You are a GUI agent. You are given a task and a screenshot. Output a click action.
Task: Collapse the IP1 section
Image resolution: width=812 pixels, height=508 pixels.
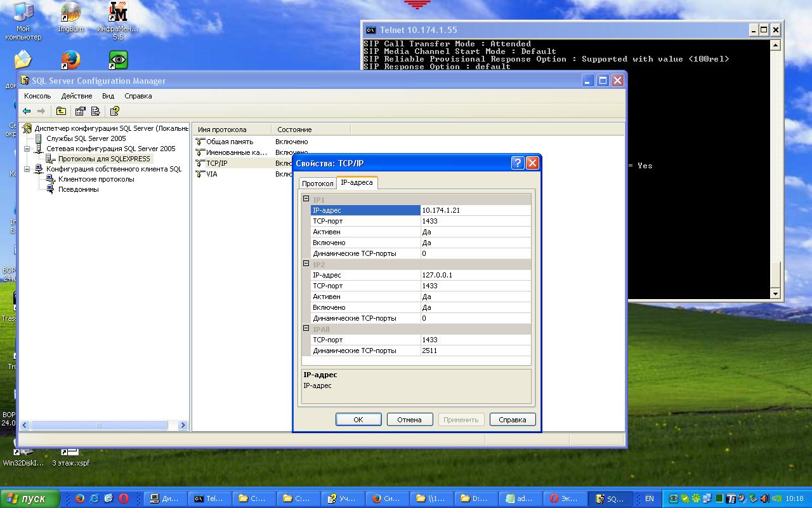306,199
